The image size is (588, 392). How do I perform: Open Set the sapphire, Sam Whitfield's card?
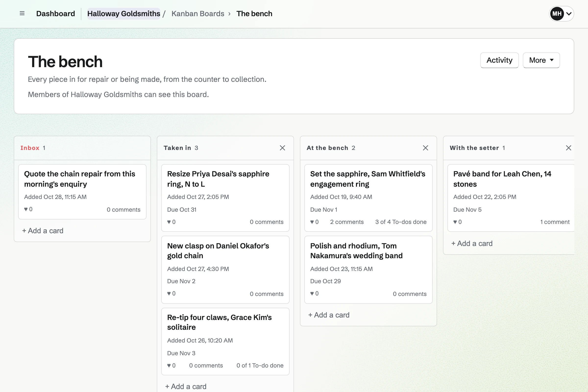coord(367,179)
